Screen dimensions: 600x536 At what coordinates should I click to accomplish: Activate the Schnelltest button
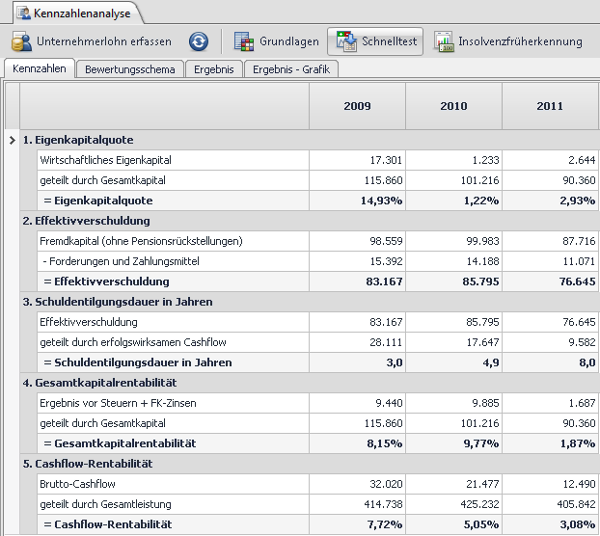pos(375,41)
